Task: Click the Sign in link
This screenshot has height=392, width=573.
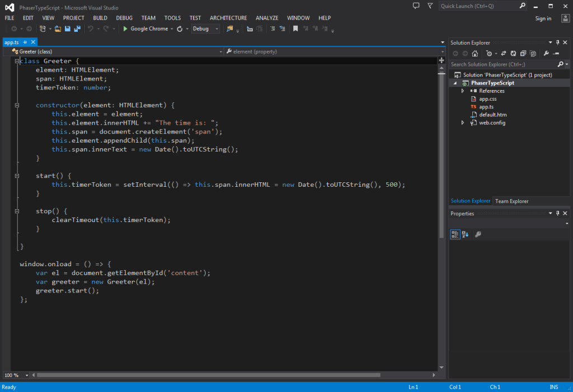Action: pos(543,18)
